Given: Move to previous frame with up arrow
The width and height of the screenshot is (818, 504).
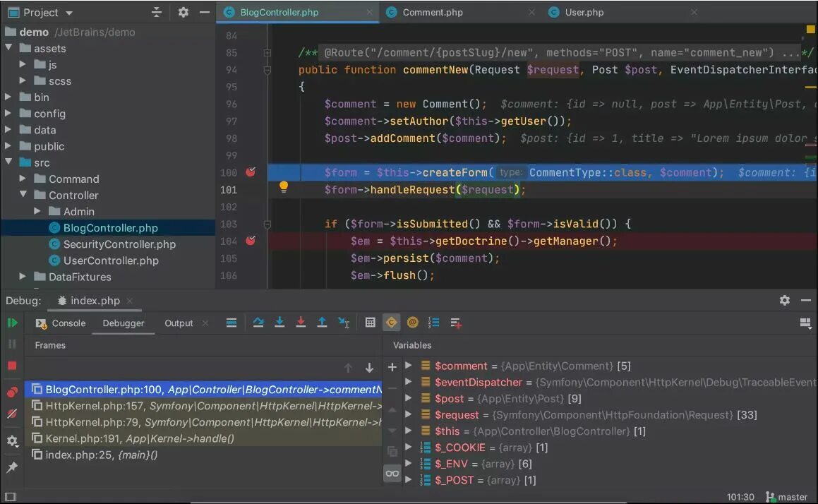Looking at the screenshot, I should coord(348,368).
